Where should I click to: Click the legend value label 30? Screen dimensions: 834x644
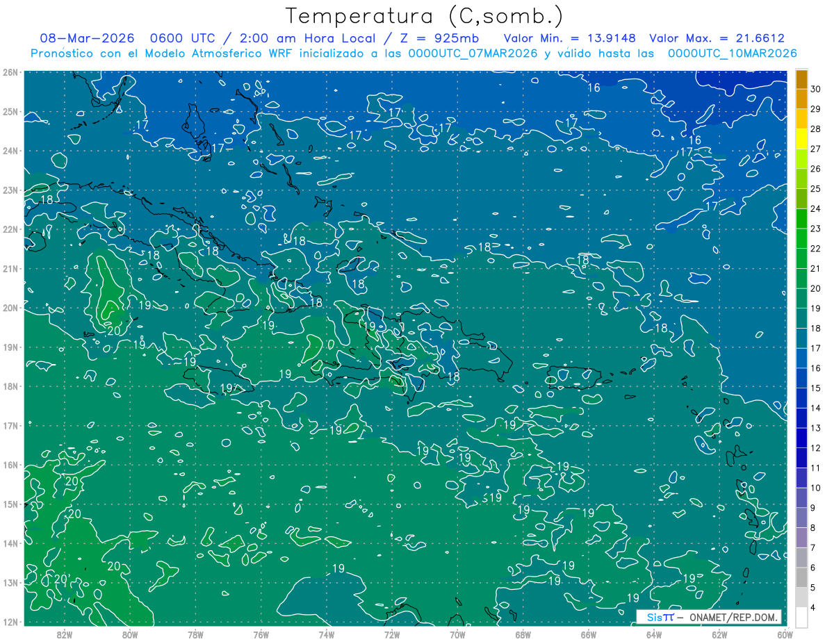point(816,89)
